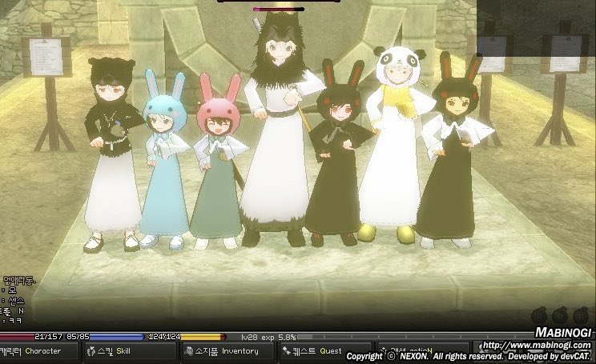Click the blue MP bar showing 85/85
The height and width of the screenshot is (364, 596).
(106, 337)
